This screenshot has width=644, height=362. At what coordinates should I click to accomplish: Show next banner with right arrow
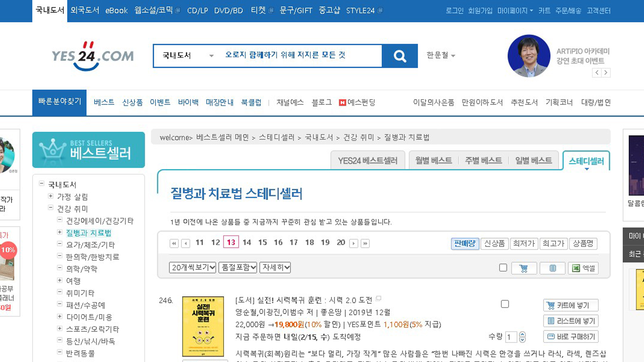point(606,73)
